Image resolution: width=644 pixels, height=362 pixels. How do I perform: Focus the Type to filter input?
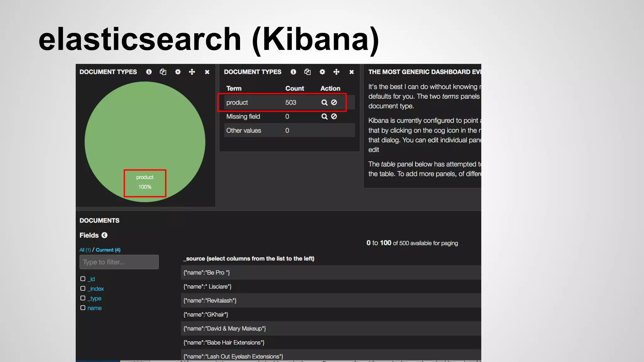coord(119,262)
